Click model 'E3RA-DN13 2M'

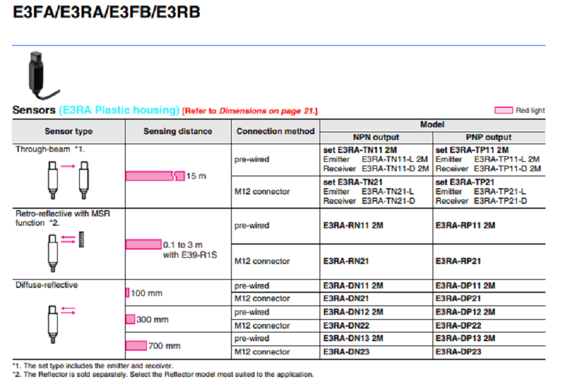[353, 338]
